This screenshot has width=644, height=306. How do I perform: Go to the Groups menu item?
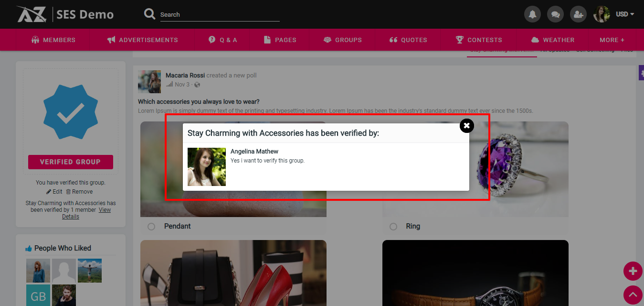[343, 40]
